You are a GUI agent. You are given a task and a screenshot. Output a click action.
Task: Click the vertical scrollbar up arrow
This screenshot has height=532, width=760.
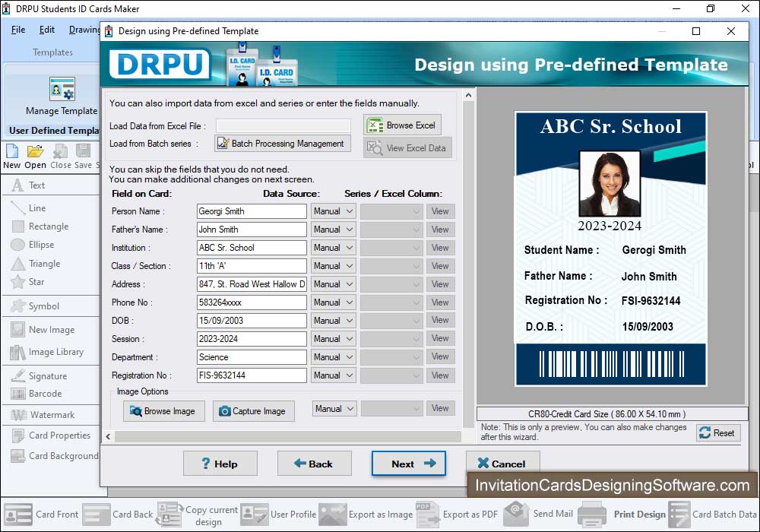click(x=468, y=96)
